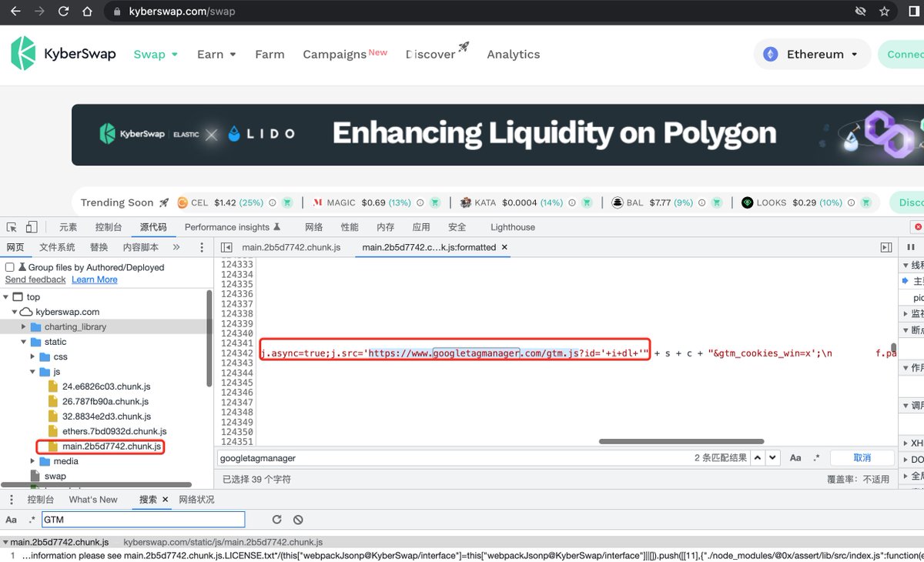Screen dimensions: 924x562
Task: Expand the charting_library folder
Action: click(x=24, y=327)
